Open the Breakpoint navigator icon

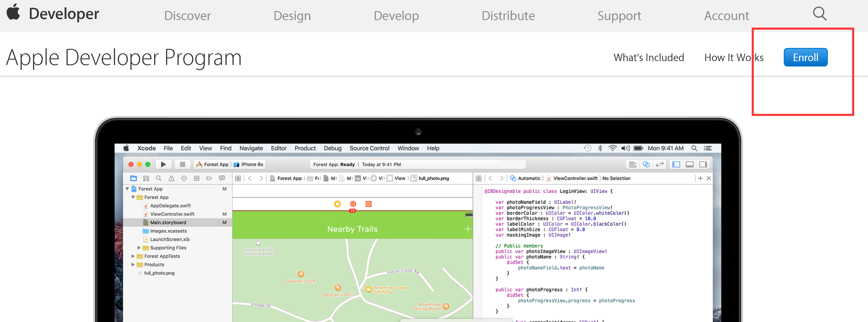click(x=209, y=178)
